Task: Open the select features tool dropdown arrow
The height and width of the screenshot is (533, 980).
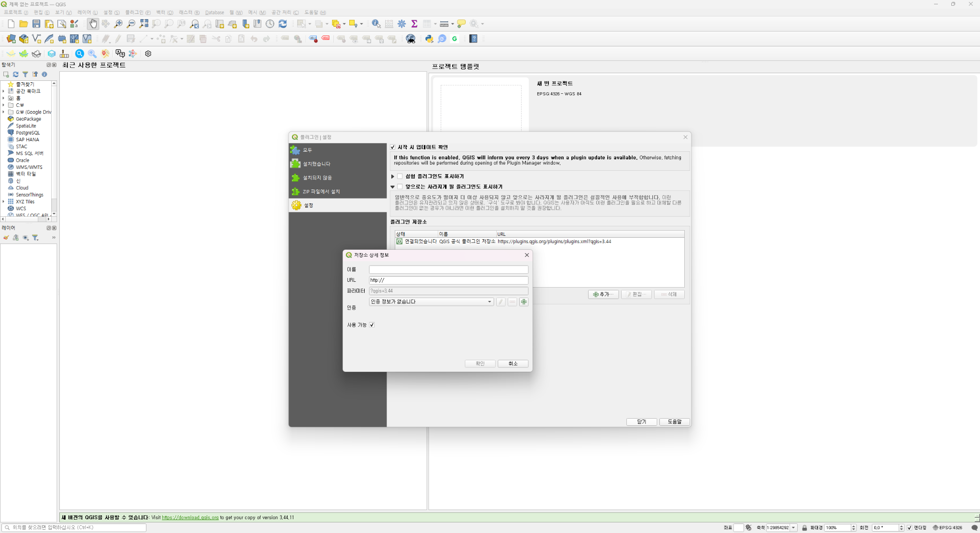Action: coord(310,24)
